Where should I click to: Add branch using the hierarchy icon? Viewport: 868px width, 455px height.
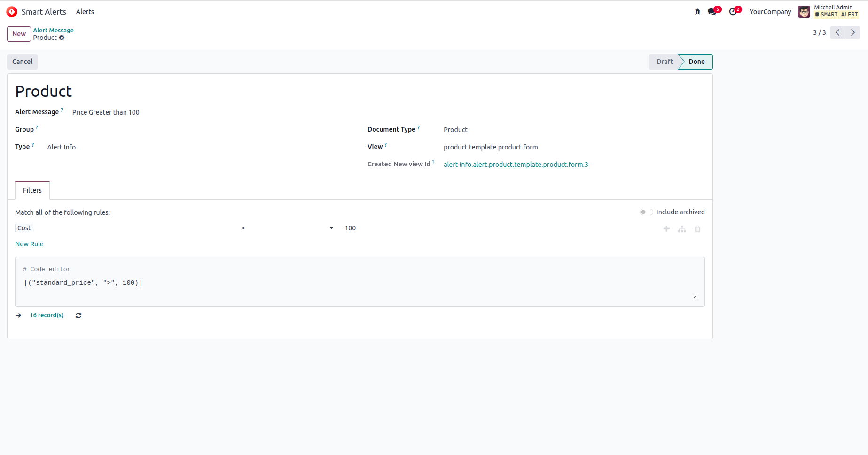click(682, 229)
